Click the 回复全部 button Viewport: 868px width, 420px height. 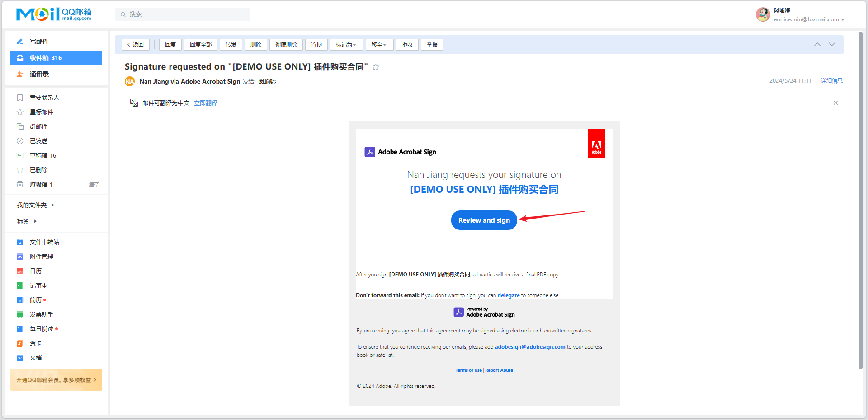point(201,45)
